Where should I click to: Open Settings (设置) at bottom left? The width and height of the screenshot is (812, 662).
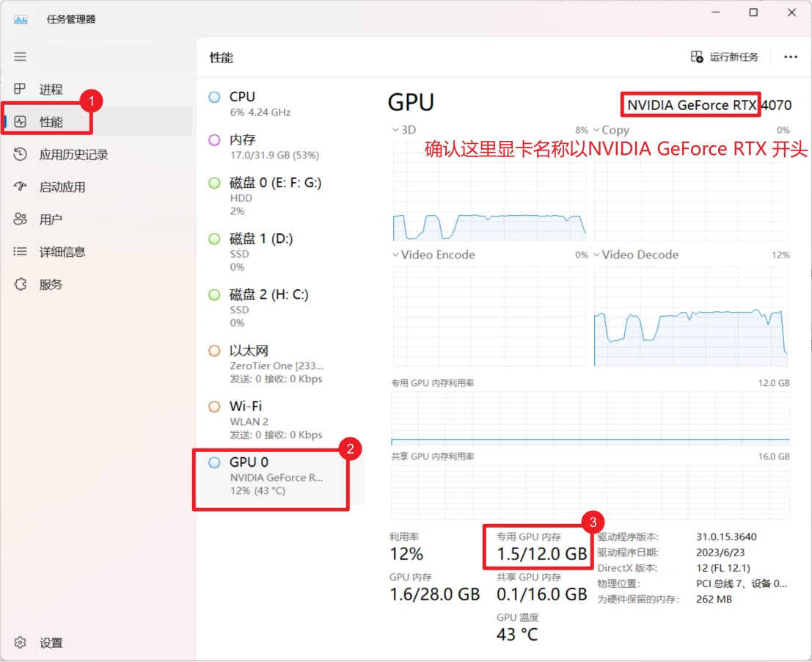(x=51, y=643)
